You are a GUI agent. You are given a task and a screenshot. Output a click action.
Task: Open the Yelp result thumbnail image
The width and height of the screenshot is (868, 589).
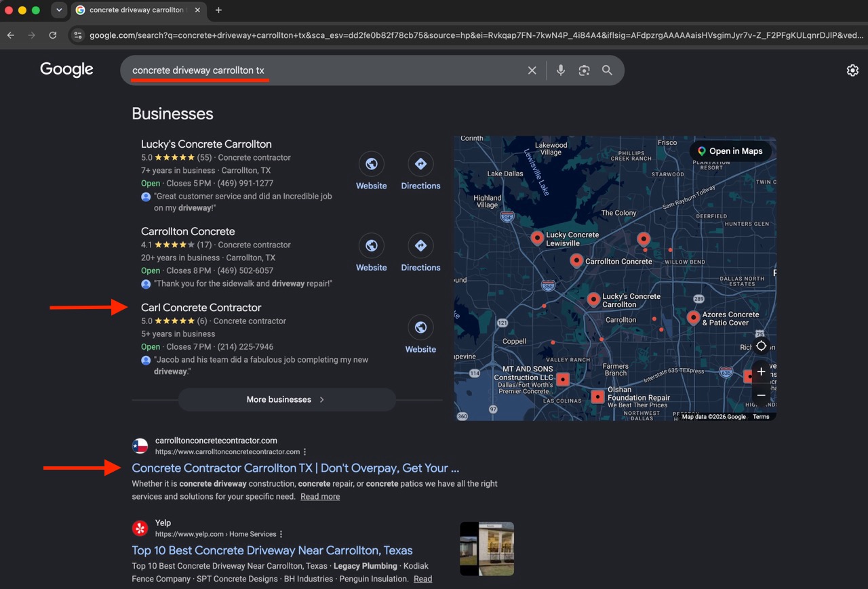point(487,549)
